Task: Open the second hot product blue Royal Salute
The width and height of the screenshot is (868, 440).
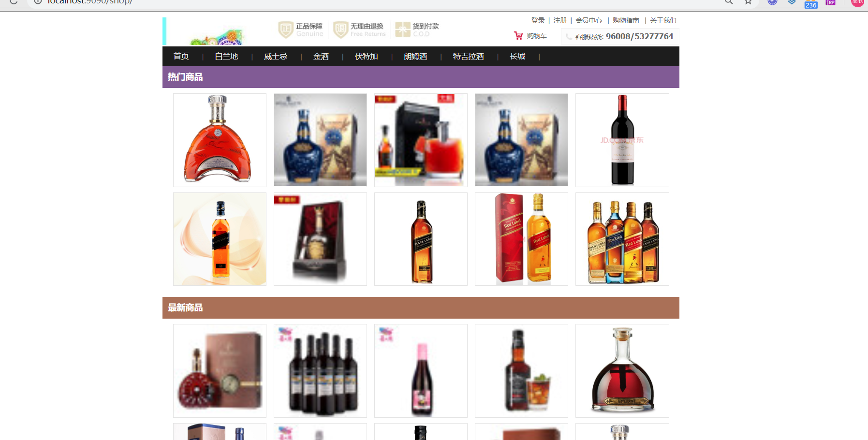Action: (x=320, y=140)
